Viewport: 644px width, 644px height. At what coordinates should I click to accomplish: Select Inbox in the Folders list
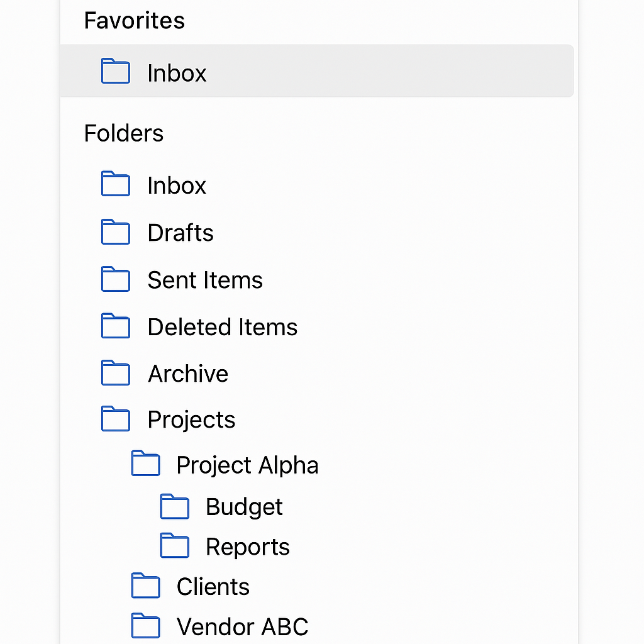[177, 186]
